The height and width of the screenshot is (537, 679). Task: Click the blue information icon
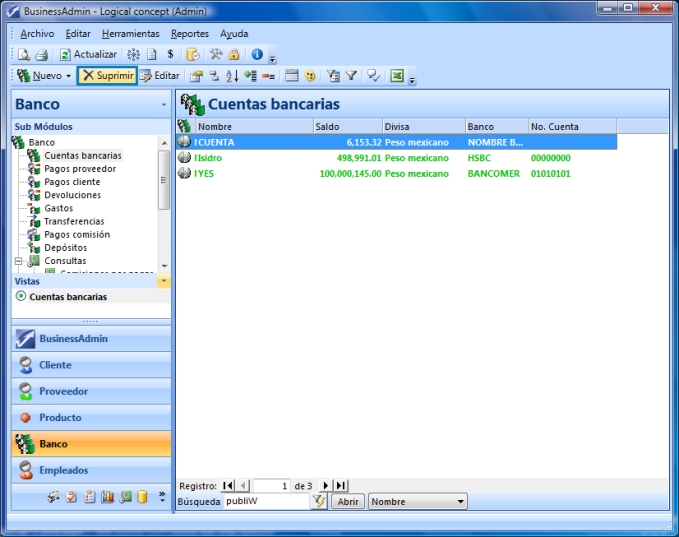point(257,54)
